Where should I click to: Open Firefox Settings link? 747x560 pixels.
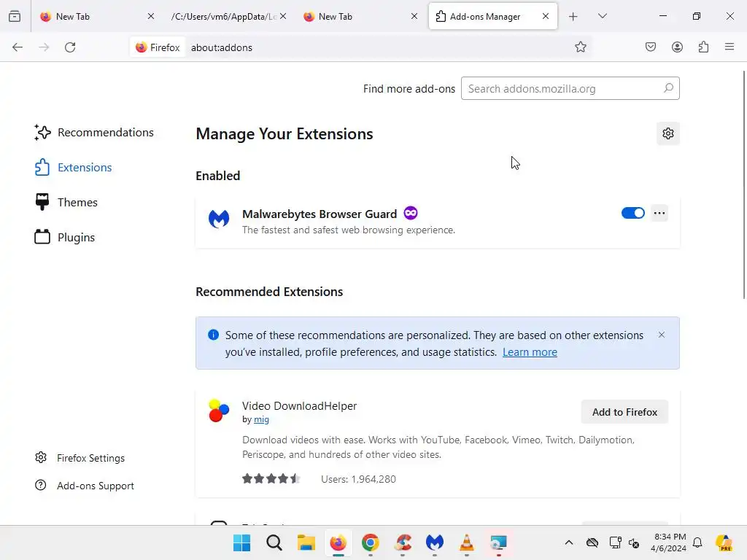(x=80, y=458)
